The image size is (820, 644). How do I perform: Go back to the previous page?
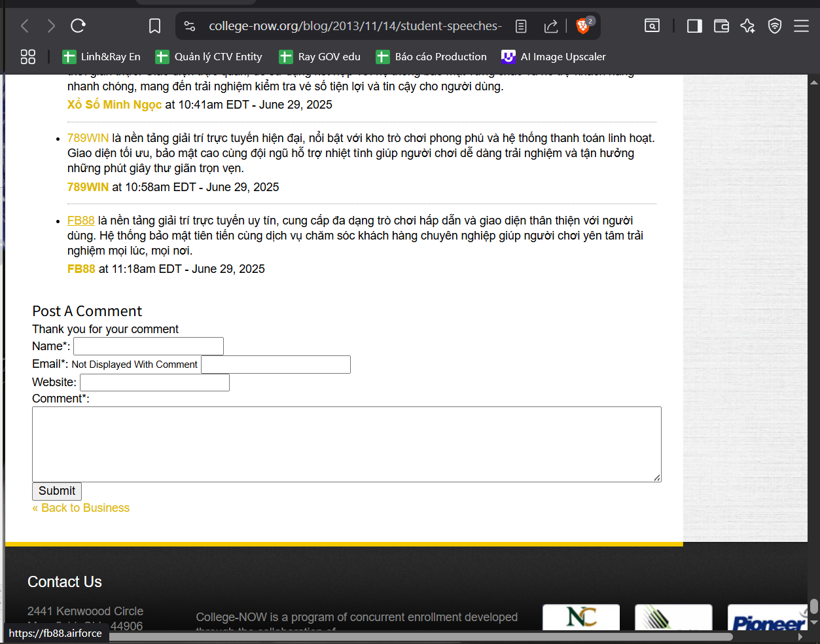coord(25,26)
